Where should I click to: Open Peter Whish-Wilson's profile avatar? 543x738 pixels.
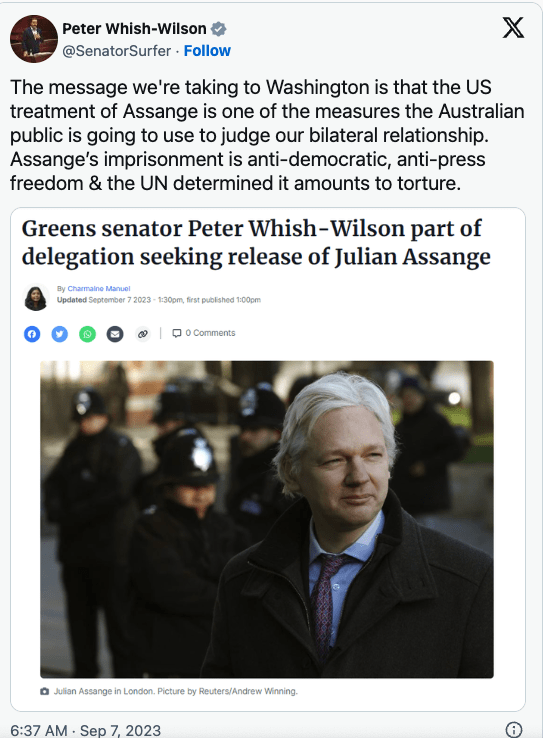pyautogui.click(x=34, y=39)
